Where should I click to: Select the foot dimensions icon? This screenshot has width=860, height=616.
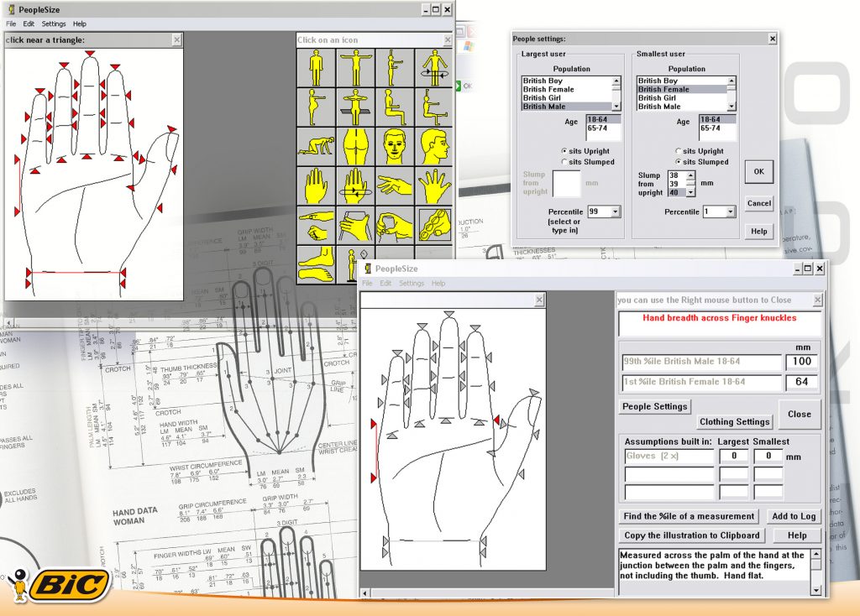(x=316, y=265)
